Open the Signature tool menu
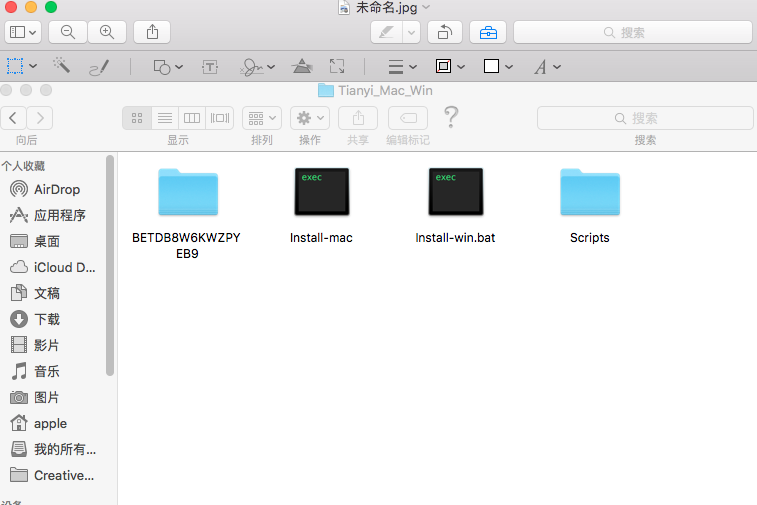 click(x=257, y=67)
